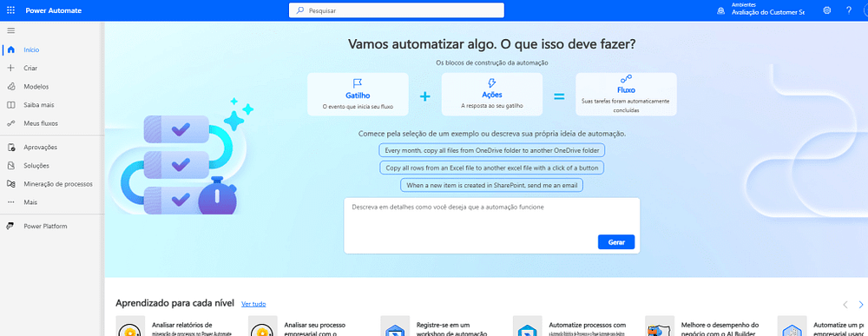Open the Ambientes environment selector
The image size is (868, 336).
pyautogui.click(x=760, y=10)
